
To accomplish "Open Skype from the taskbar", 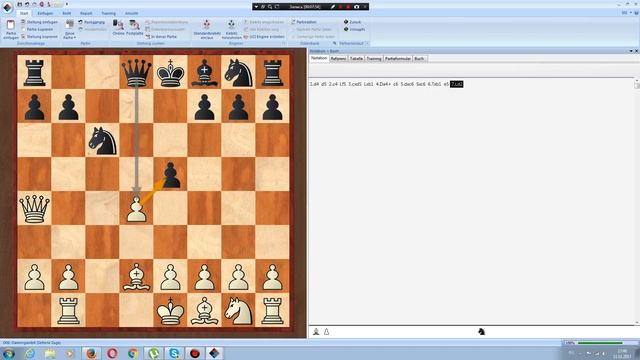I will pyautogui.click(x=174, y=353).
